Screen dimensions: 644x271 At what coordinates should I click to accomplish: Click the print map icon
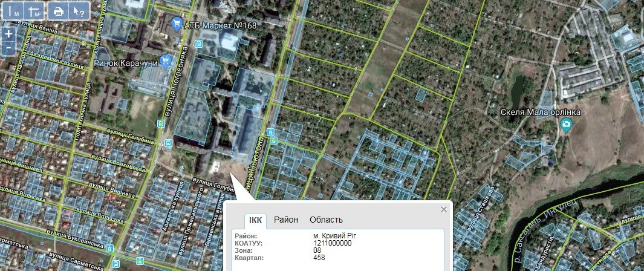pos(58,11)
